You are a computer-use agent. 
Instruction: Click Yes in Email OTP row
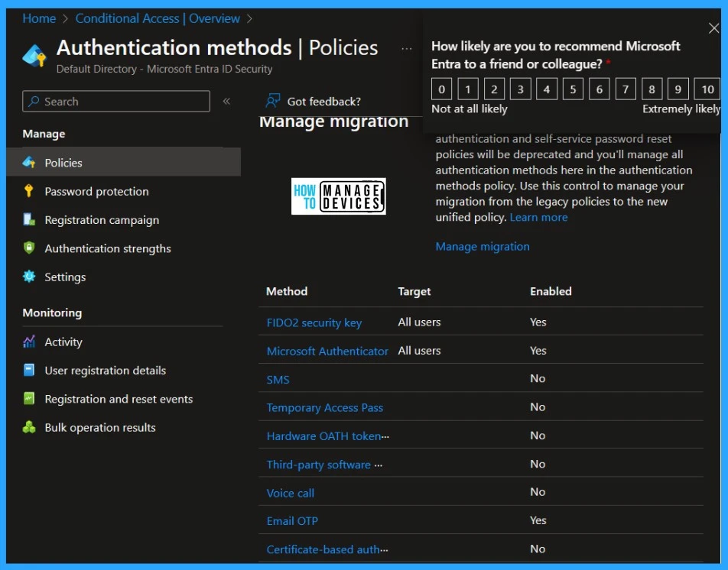point(538,520)
